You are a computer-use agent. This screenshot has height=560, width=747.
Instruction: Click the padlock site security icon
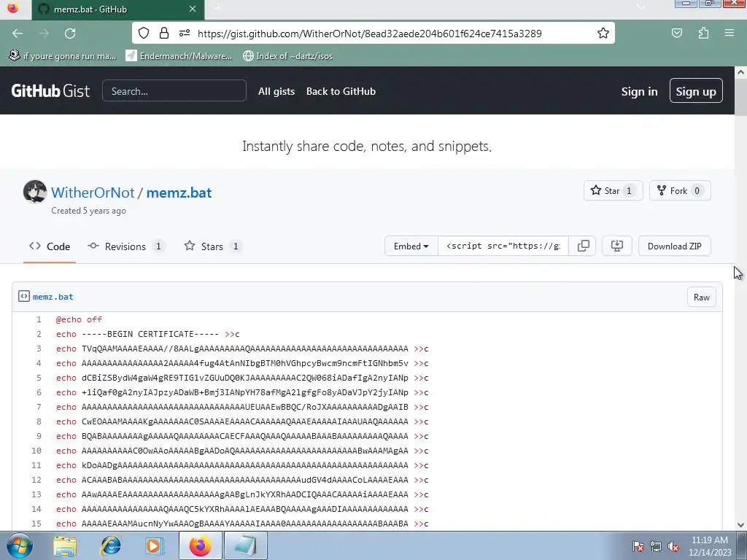[164, 33]
